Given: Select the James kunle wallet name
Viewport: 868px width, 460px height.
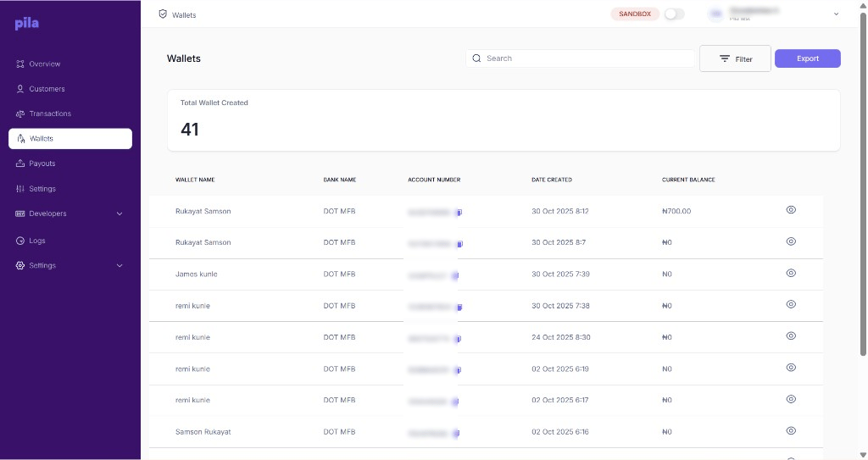Looking at the screenshot, I should coord(196,274).
